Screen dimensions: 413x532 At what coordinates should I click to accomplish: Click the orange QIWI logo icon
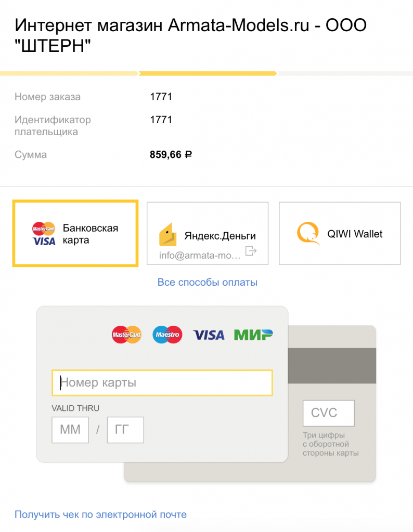[308, 234]
